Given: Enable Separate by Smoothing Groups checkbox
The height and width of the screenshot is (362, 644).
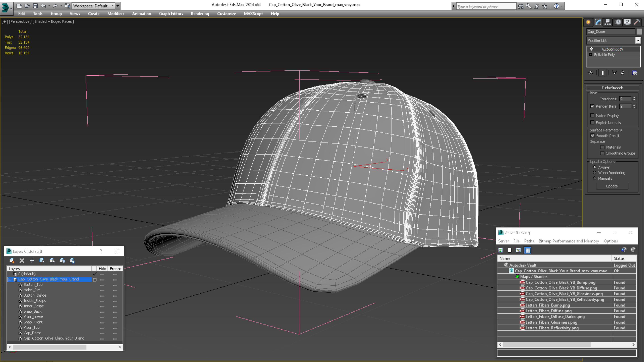Looking at the screenshot, I should point(603,153).
